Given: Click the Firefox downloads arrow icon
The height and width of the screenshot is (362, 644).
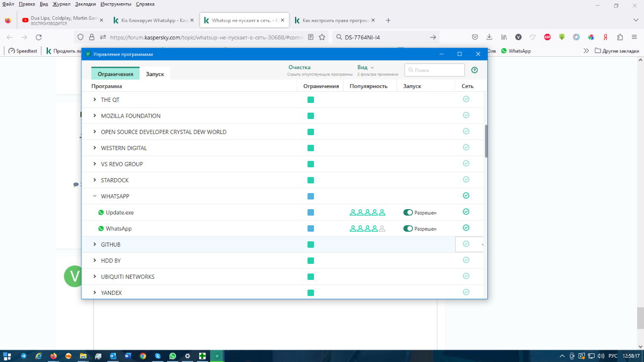Looking at the screenshot, I should point(489,37).
